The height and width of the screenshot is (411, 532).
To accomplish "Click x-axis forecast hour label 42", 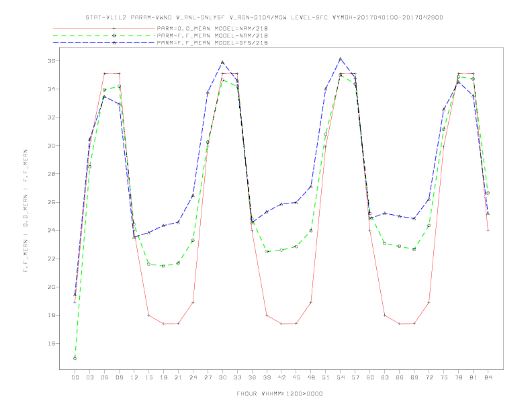I will [x=281, y=377].
